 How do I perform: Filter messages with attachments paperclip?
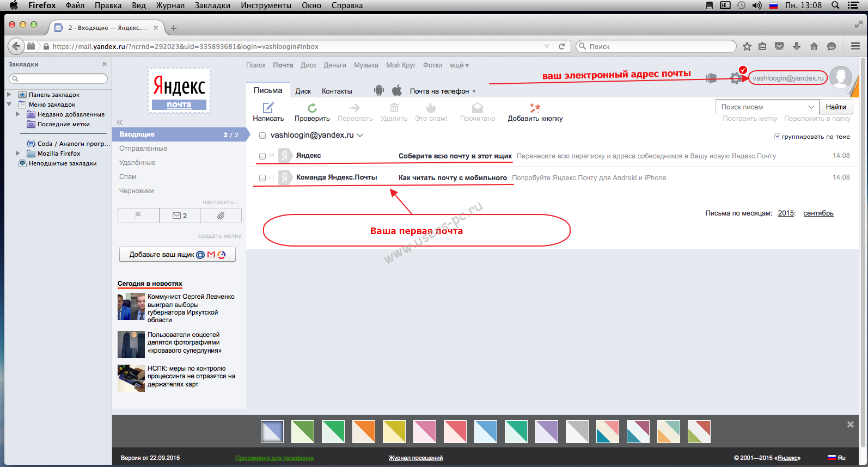coord(221,216)
